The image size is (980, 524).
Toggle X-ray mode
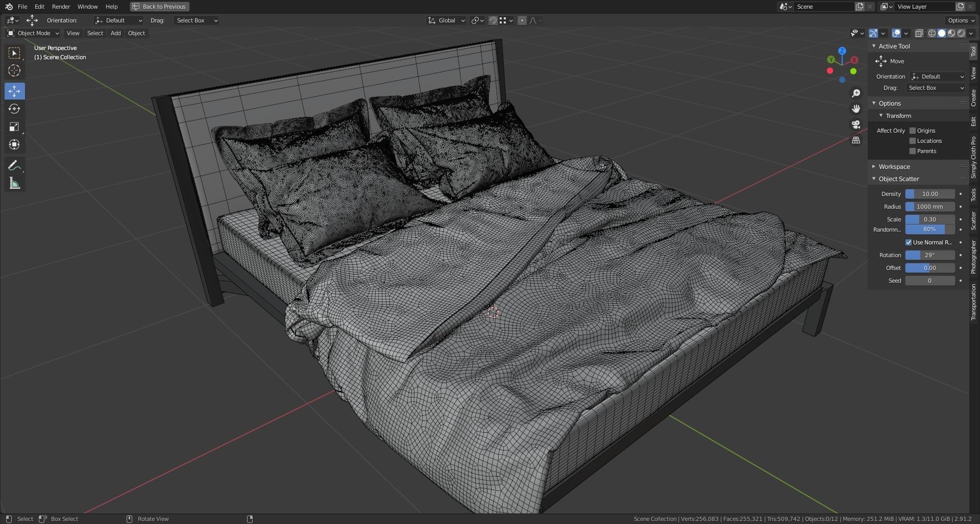pyautogui.click(x=919, y=33)
